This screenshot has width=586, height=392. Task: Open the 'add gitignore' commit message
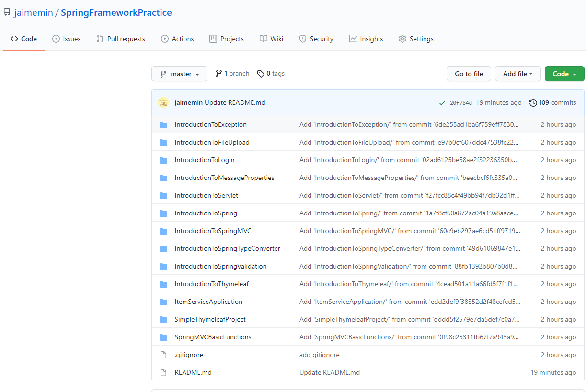[x=320, y=355]
